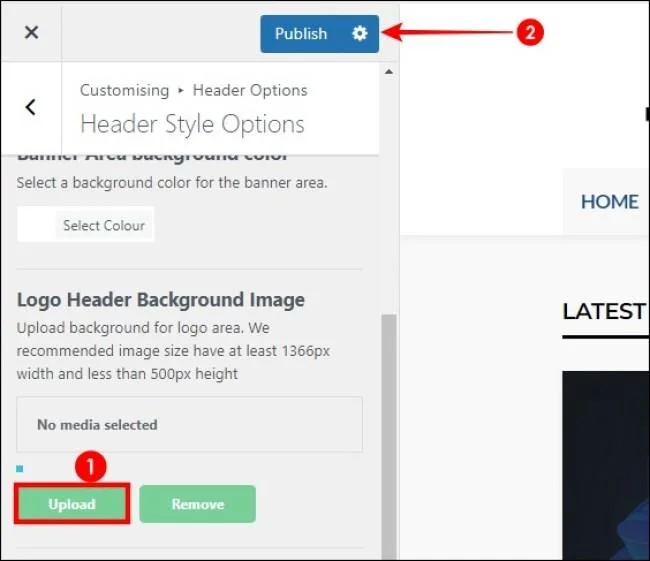
Task: Click the customizer panel scrollbar thumb
Action: (388, 435)
